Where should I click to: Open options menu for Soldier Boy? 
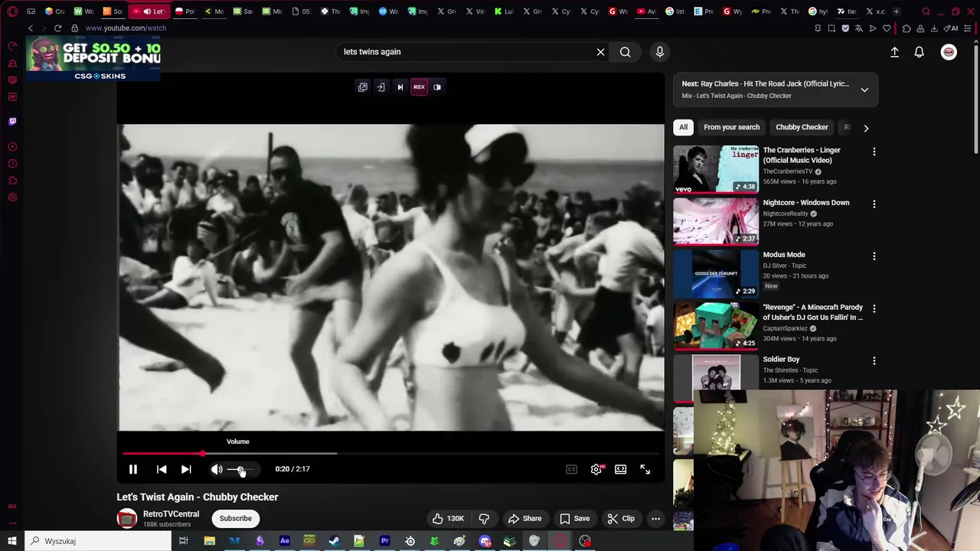point(874,360)
